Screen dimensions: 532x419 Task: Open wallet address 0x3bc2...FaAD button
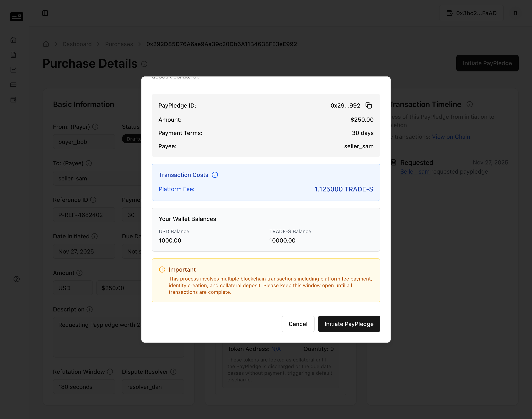tap(471, 13)
